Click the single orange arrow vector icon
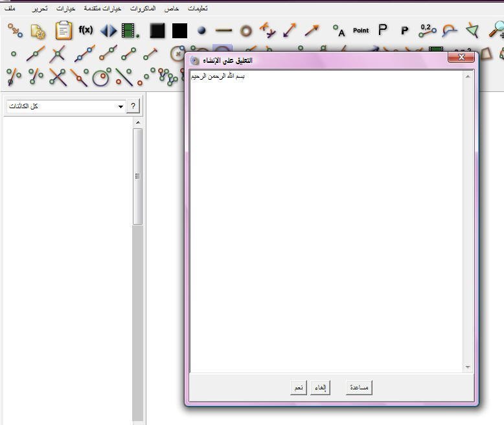The image size is (504, 425). (x=312, y=30)
